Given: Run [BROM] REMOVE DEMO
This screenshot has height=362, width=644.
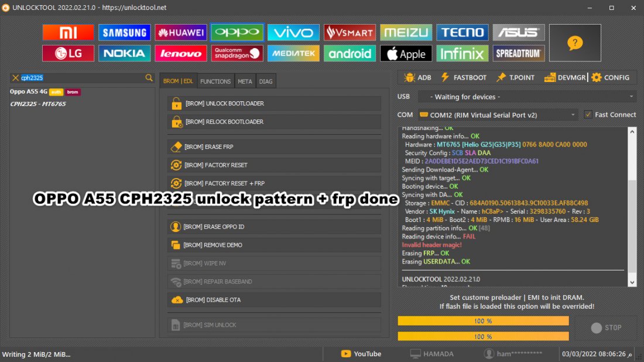Looking at the screenshot, I should click(274, 245).
